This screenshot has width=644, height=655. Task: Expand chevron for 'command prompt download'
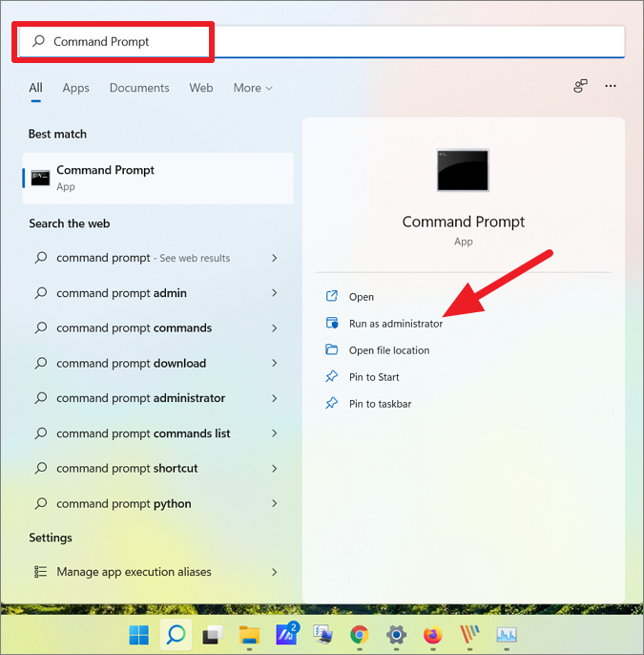(275, 363)
